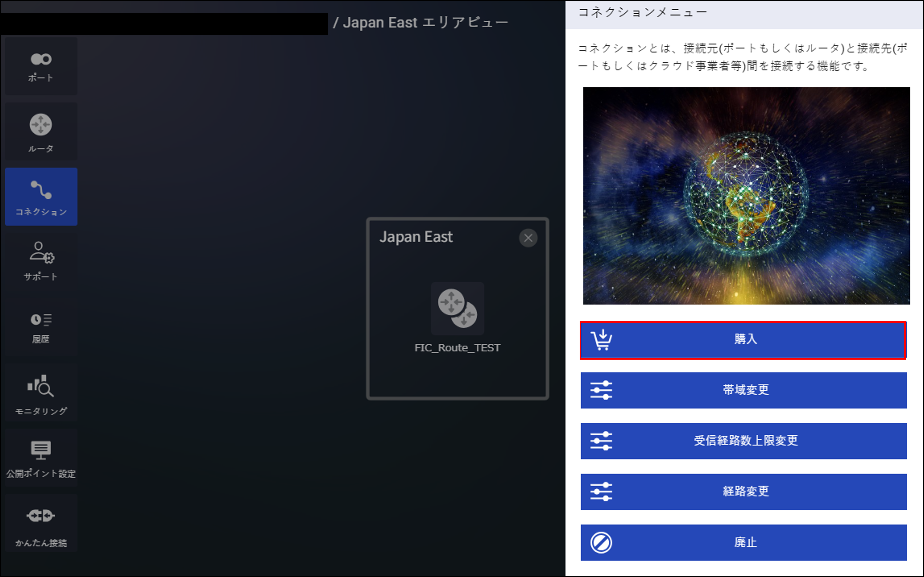The height and width of the screenshot is (577, 924).
Task: Click the 経路変更 button
Action: [743, 491]
